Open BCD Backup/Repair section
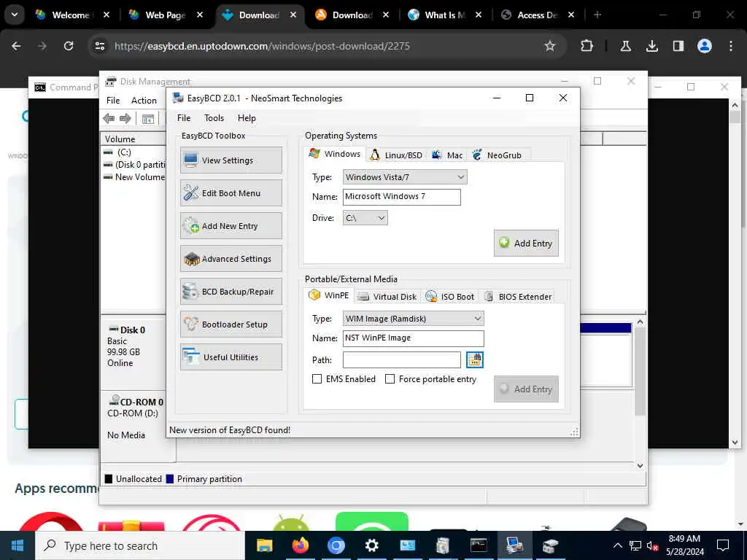Image resolution: width=747 pixels, height=560 pixels. tap(231, 292)
